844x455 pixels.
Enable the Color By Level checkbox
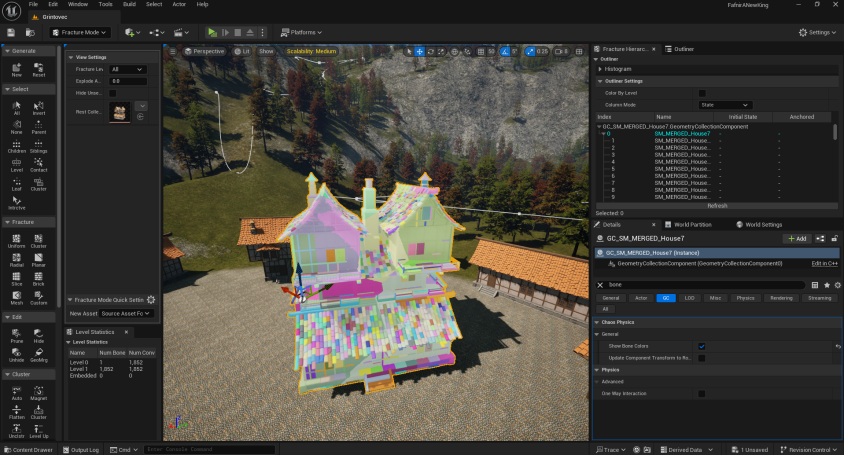[702, 93]
